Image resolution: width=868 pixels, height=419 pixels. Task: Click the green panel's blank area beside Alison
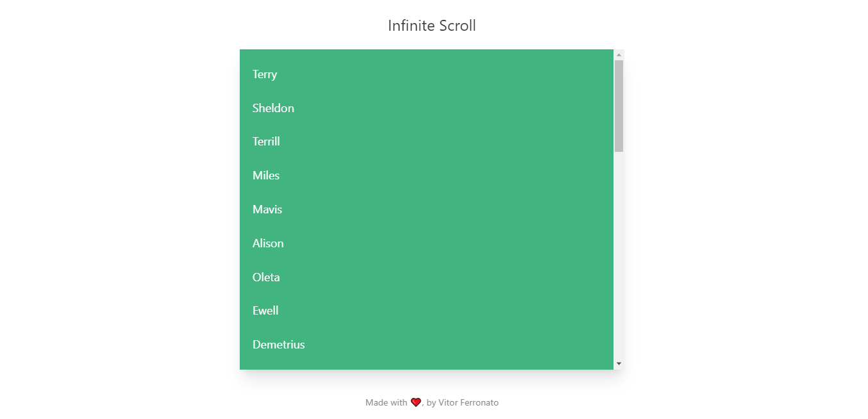click(x=449, y=243)
